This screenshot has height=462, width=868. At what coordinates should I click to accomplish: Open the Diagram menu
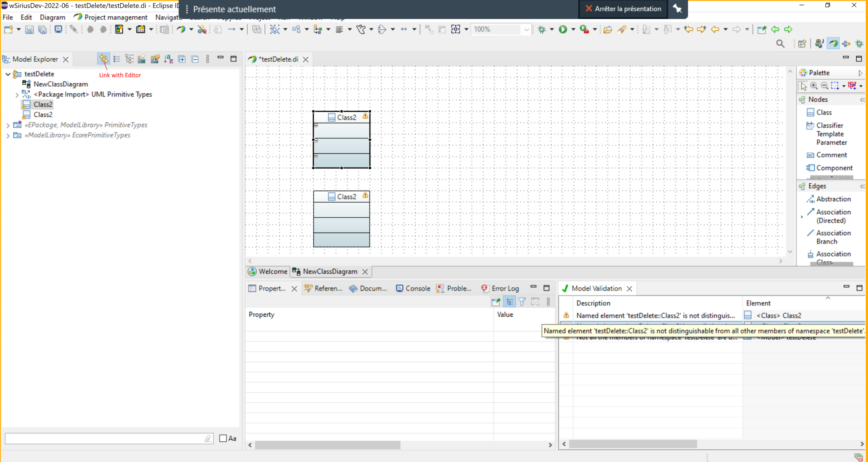coord(53,17)
